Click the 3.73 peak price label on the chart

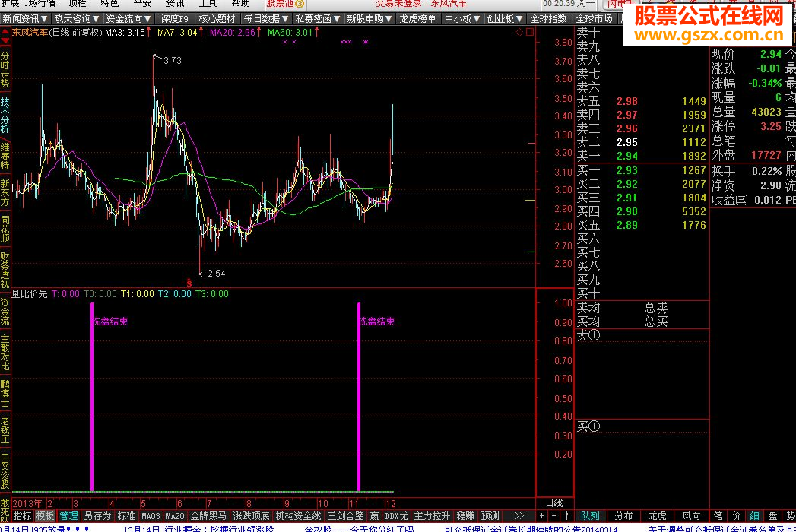(172, 60)
